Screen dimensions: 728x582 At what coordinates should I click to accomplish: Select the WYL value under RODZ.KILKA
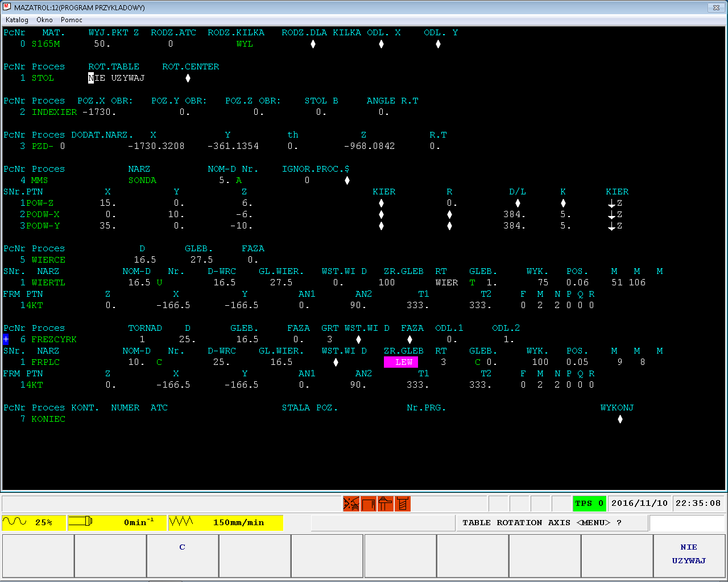pos(245,44)
